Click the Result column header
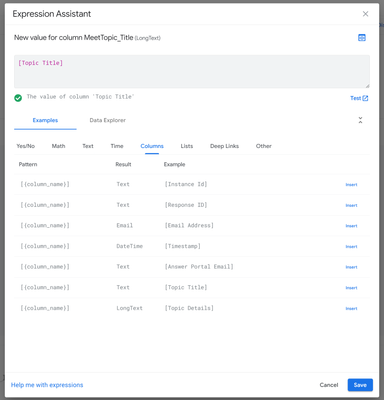The image size is (384, 400). 123,164
